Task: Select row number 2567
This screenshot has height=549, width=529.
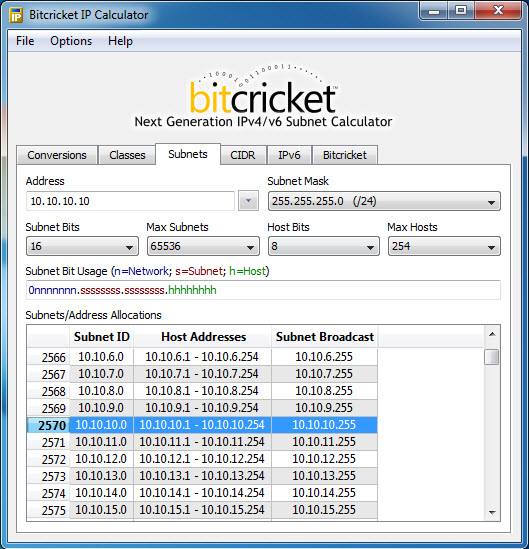Action: [x=49, y=374]
